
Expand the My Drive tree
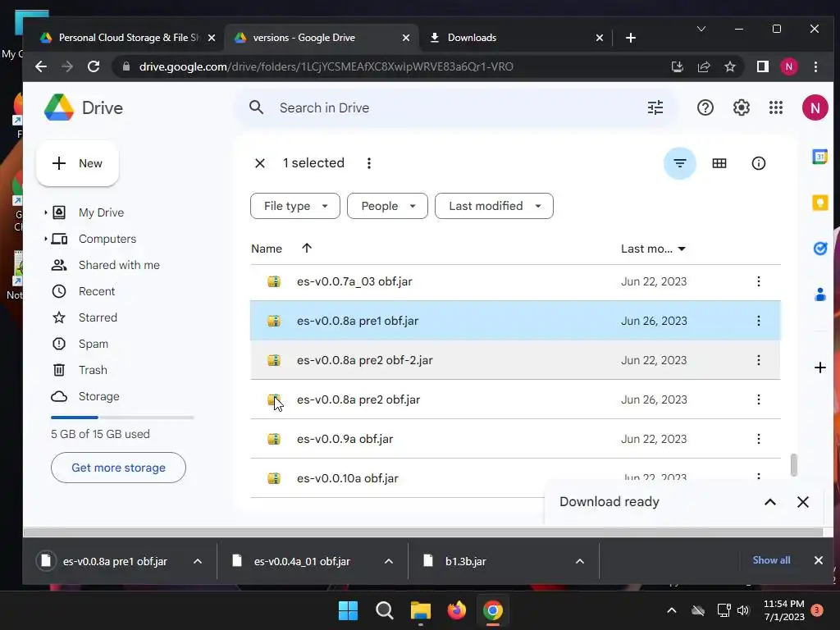click(x=46, y=212)
